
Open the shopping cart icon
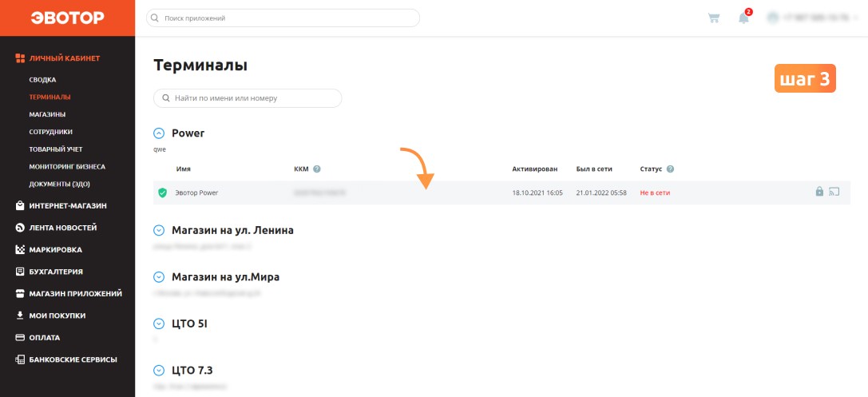point(714,18)
